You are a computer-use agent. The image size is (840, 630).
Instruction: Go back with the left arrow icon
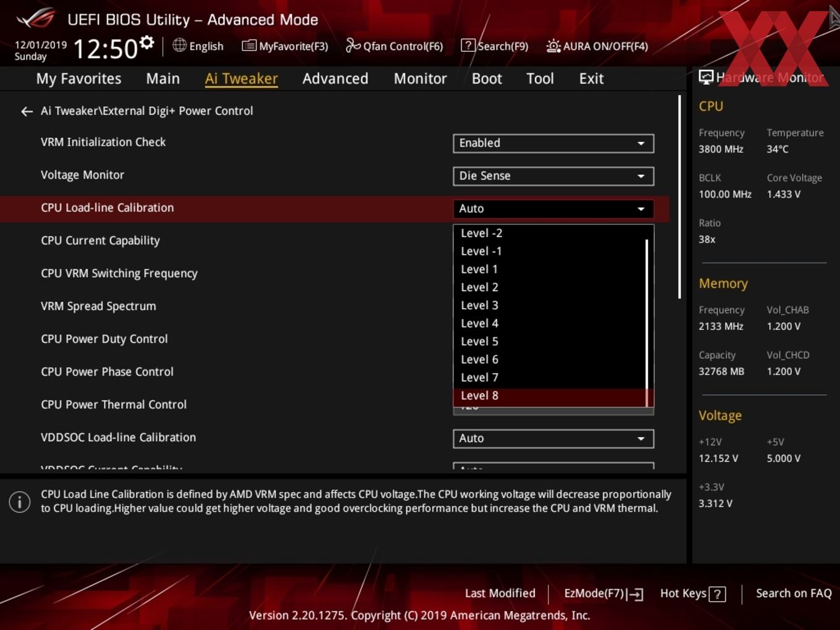click(x=27, y=111)
